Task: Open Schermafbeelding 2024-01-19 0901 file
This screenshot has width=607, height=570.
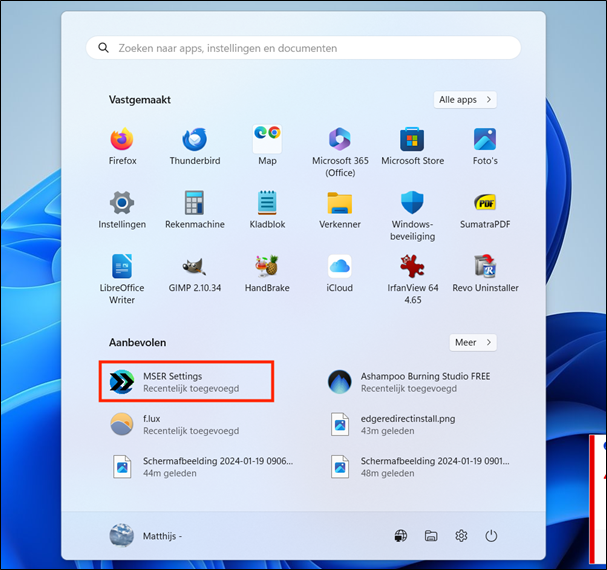Action: pyautogui.click(x=418, y=467)
